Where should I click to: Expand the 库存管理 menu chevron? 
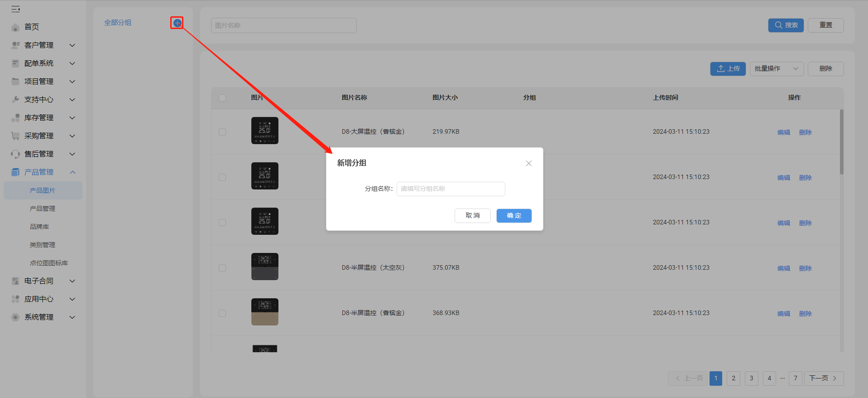coord(72,118)
